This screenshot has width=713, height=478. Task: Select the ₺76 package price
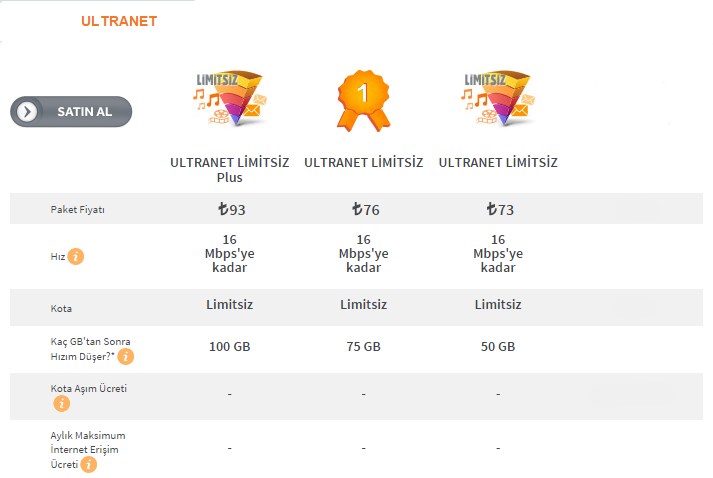tap(364, 210)
